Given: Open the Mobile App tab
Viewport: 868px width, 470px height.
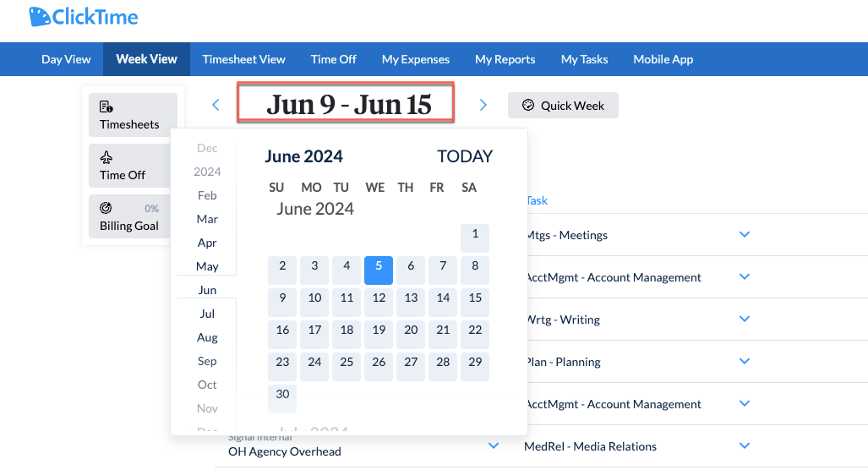Looking at the screenshot, I should (663, 59).
